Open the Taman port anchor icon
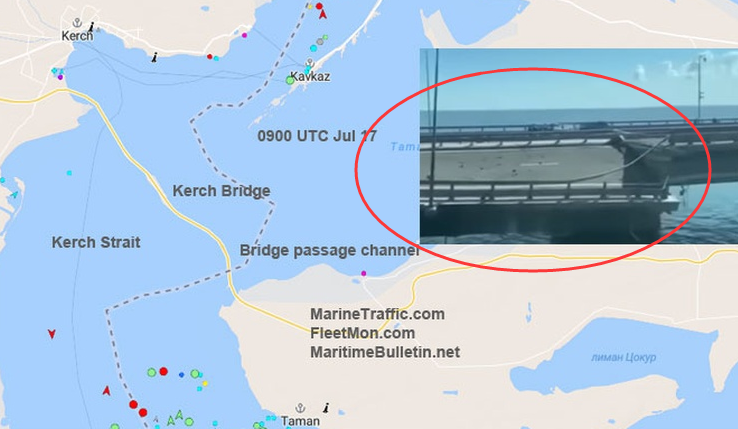 tap(300, 408)
